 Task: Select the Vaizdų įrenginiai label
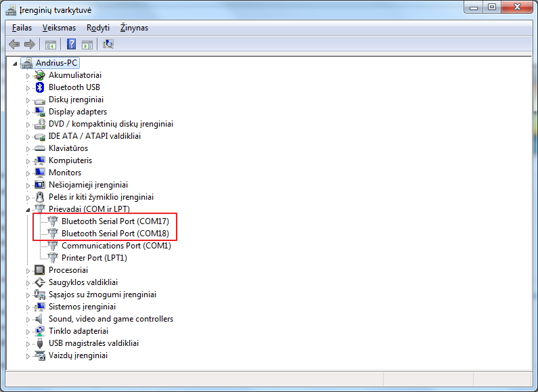(79, 355)
